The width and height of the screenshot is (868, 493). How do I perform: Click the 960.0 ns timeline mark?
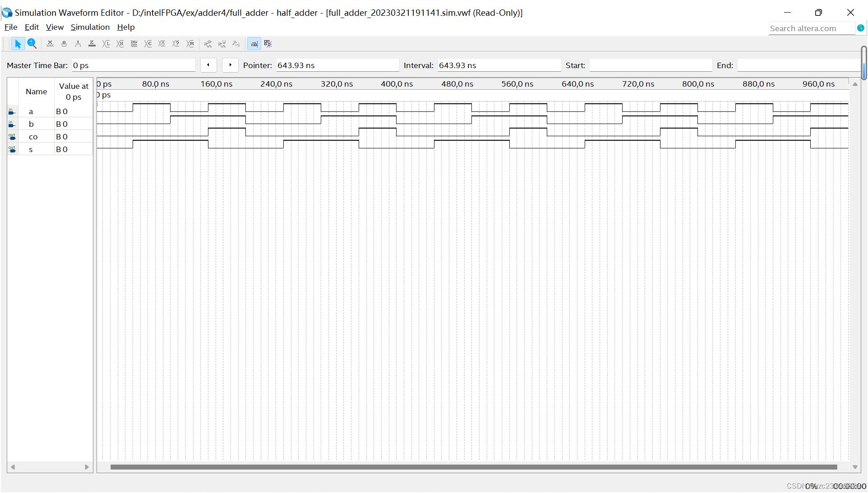818,84
